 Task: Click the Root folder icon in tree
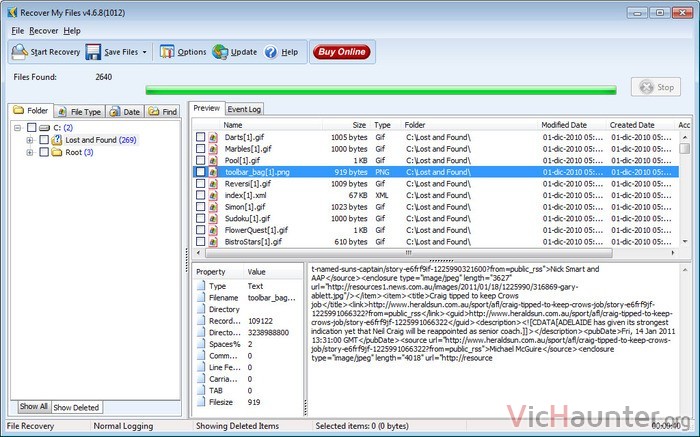[x=57, y=152]
